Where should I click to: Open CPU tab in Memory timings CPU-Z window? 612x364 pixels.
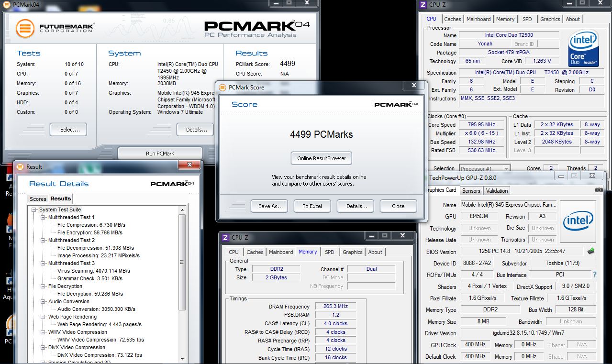tap(234, 252)
